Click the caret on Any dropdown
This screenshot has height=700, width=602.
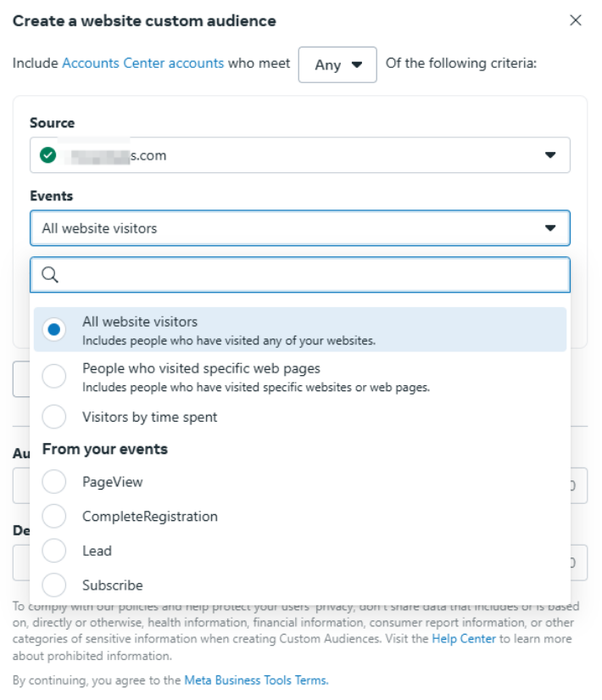357,64
